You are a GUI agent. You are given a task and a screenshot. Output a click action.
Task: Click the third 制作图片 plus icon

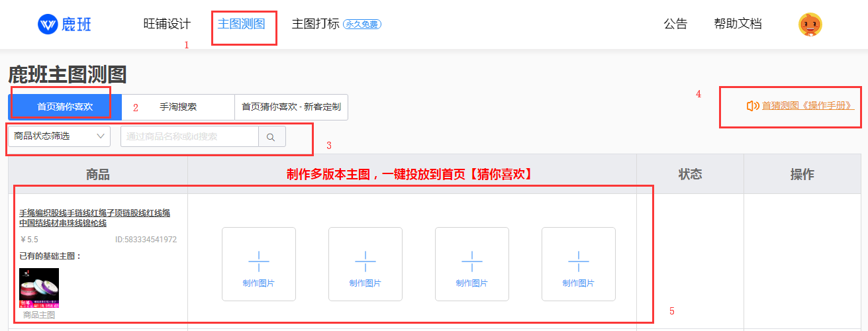[471, 261]
